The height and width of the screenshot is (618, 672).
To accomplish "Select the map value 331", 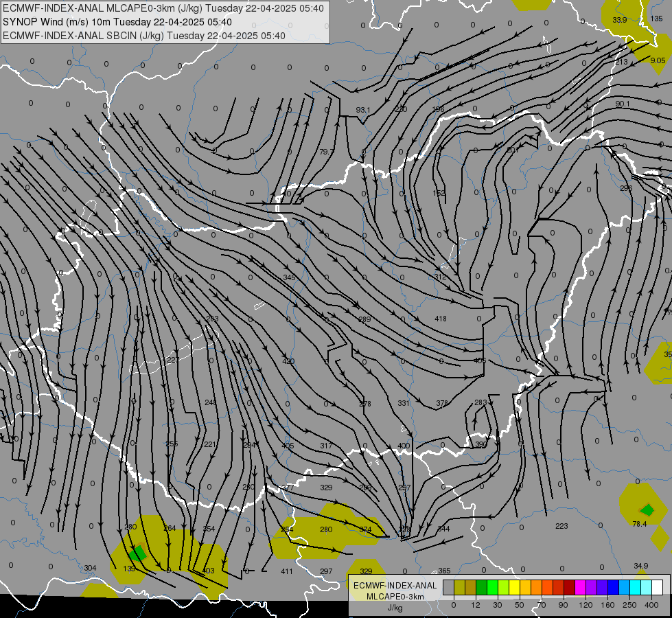I will click(404, 403).
